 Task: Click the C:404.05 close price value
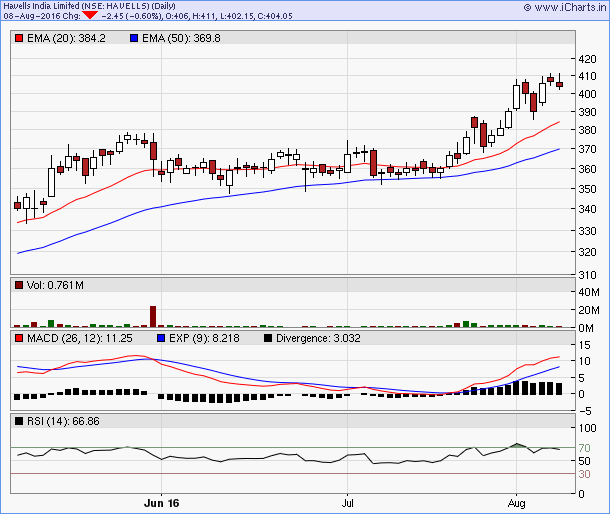point(275,16)
